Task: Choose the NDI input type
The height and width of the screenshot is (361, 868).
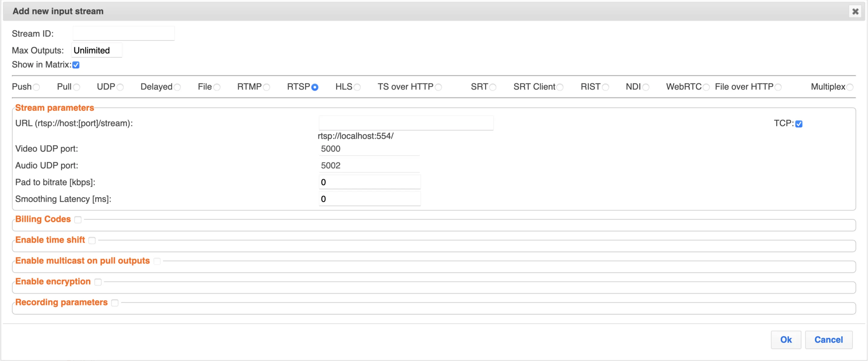Action: click(x=646, y=87)
